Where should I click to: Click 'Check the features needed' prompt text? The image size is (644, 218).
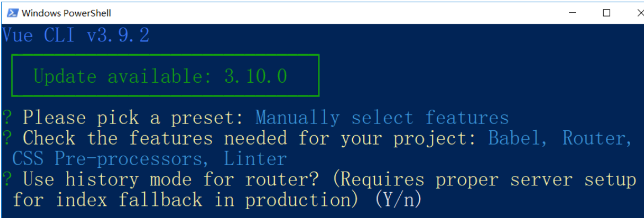click(x=155, y=138)
